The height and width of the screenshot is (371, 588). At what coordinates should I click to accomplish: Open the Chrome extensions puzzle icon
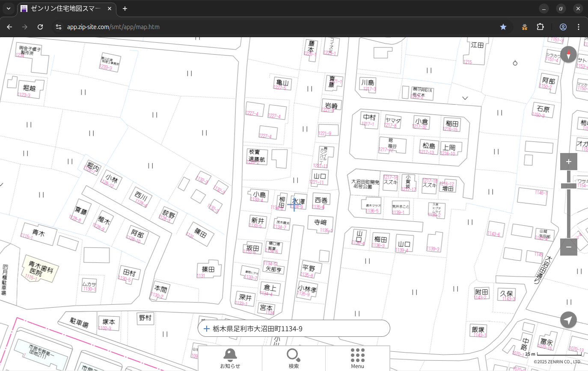(x=540, y=27)
